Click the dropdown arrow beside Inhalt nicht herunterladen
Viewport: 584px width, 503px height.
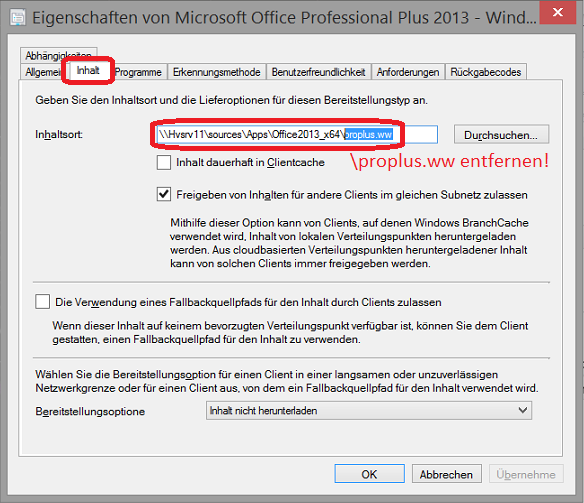(x=523, y=411)
